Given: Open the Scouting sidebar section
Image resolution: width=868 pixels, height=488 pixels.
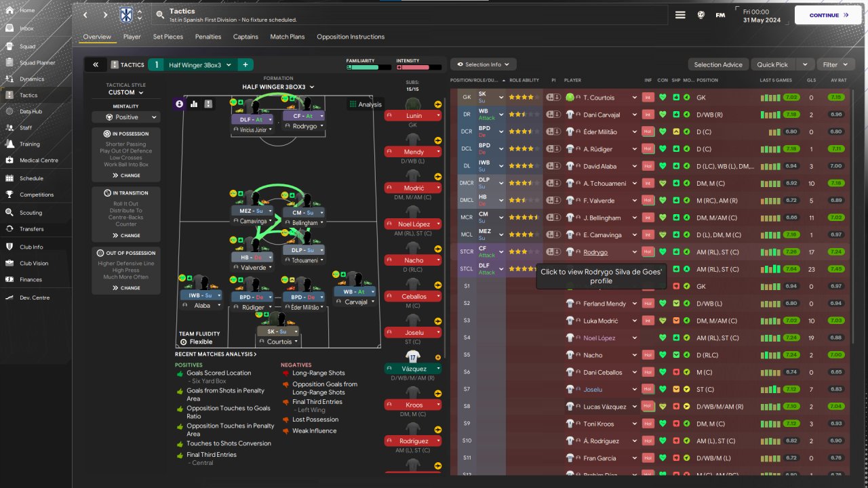Looking at the screenshot, I should (x=31, y=212).
